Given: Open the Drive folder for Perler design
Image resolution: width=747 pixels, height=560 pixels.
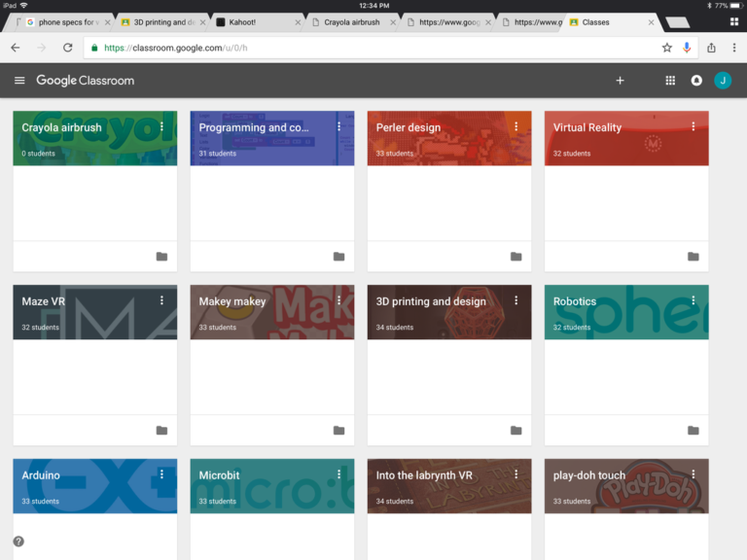Looking at the screenshot, I should click(x=516, y=257).
